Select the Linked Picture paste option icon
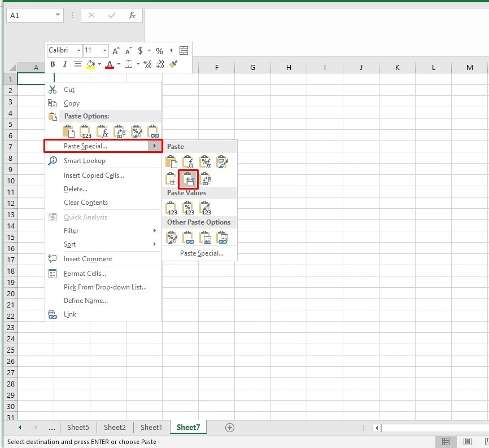This screenshot has height=448, width=489. (223, 236)
